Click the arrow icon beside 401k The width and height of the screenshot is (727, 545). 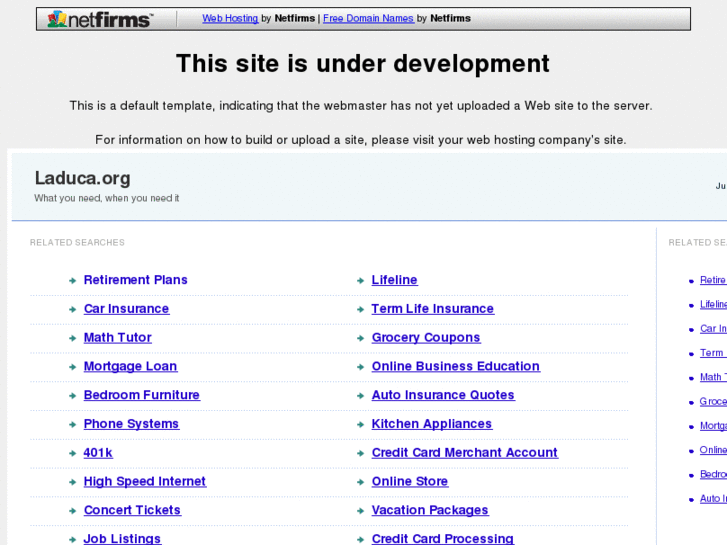[x=72, y=453]
